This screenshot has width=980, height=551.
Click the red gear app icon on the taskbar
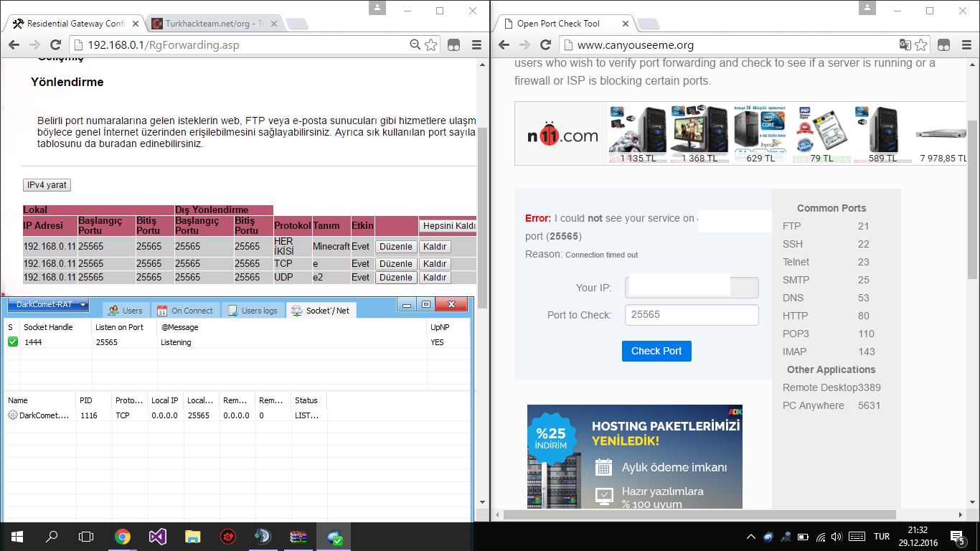(x=228, y=536)
